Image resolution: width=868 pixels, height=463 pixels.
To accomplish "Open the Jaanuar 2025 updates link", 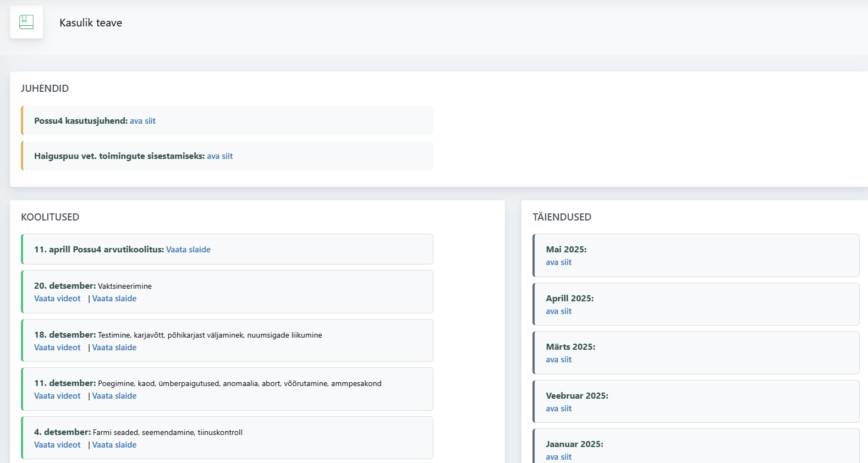I will (x=558, y=457).
